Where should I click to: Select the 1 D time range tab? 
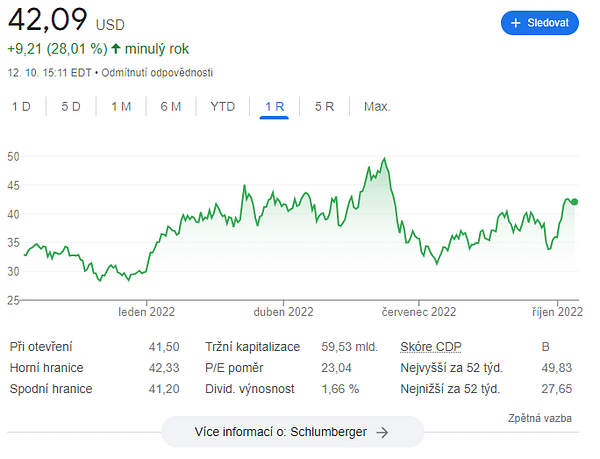pos(21,106)
